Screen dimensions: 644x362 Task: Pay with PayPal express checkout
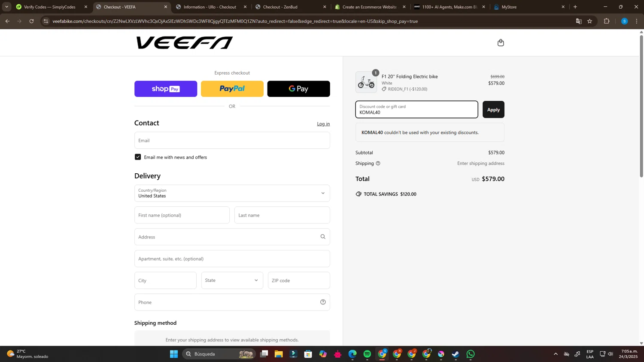(x=232, y=89)
